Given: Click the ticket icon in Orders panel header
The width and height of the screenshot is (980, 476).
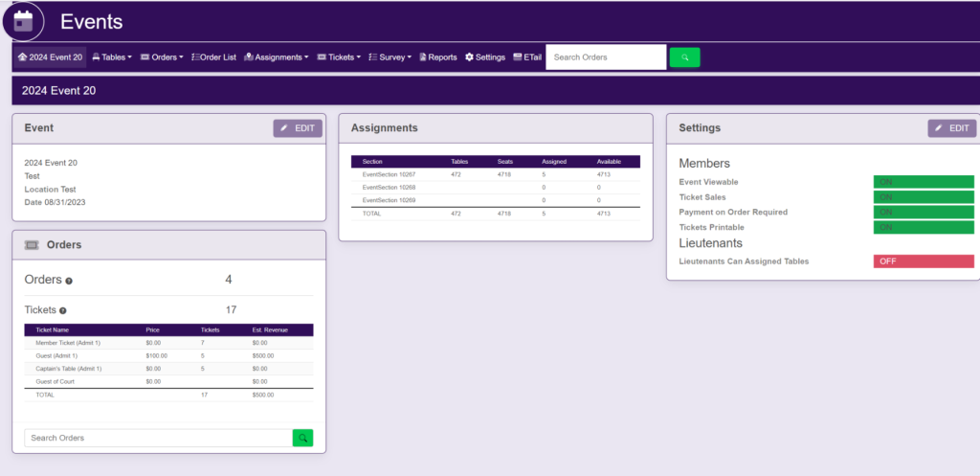Looking at the screenshot, I should (32, 245).
